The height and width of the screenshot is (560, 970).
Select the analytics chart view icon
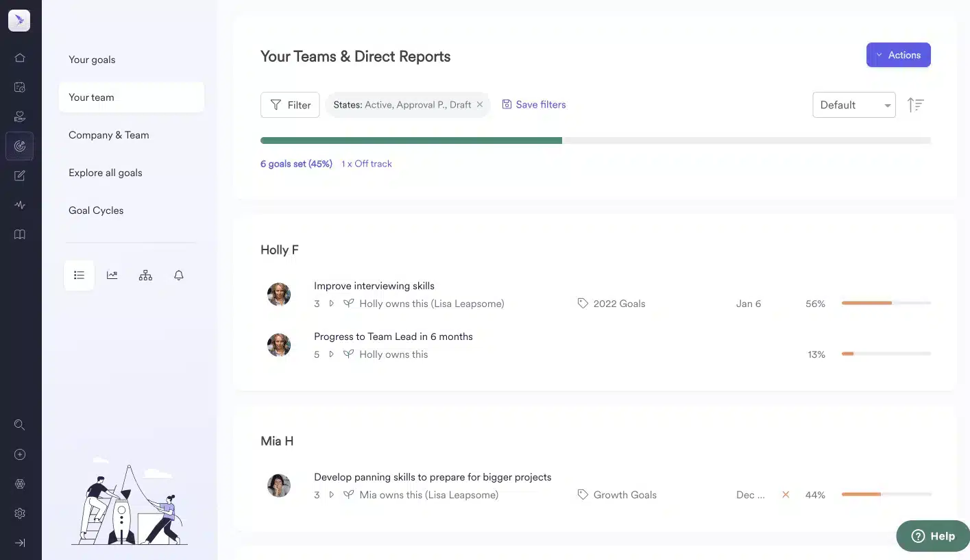click(x=112, y=276)
